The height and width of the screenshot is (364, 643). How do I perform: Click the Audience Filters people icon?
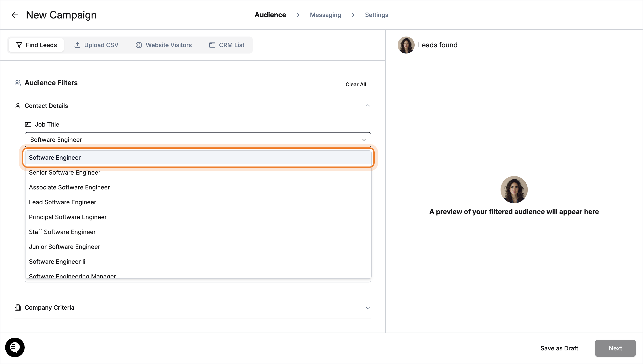point(18,83)
